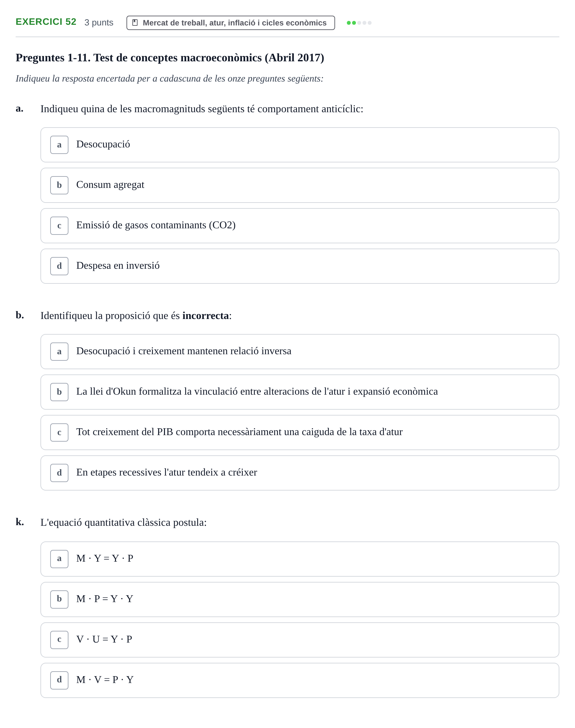Pick 'Despesa en inversió' answer
This screenshot has height=728, width=575.
[x=300, y=266]
